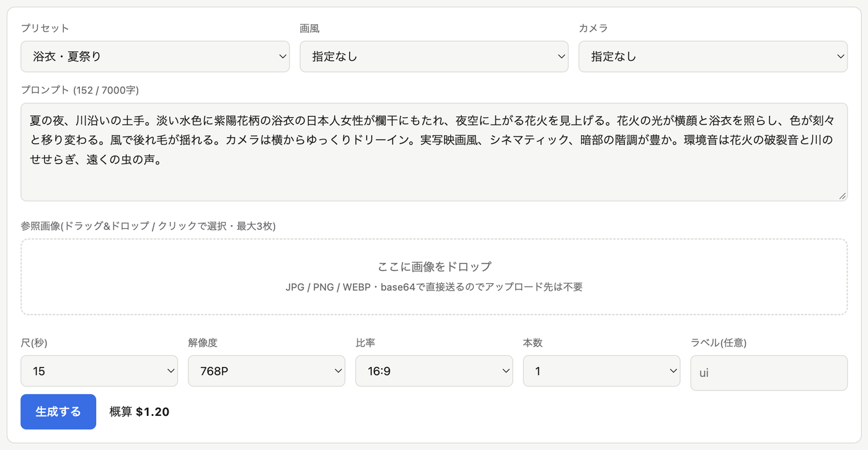Viewport: 868px width, 450px height.
Task: Click the 本数 label
Action: pyautogui.click(x=533, y=343)
